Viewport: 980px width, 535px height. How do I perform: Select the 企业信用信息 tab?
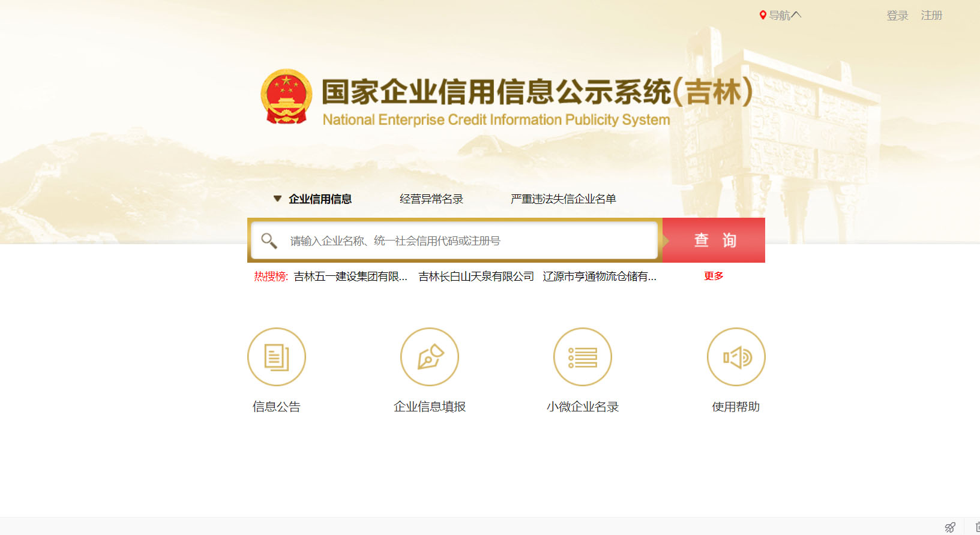click(320, 199)
